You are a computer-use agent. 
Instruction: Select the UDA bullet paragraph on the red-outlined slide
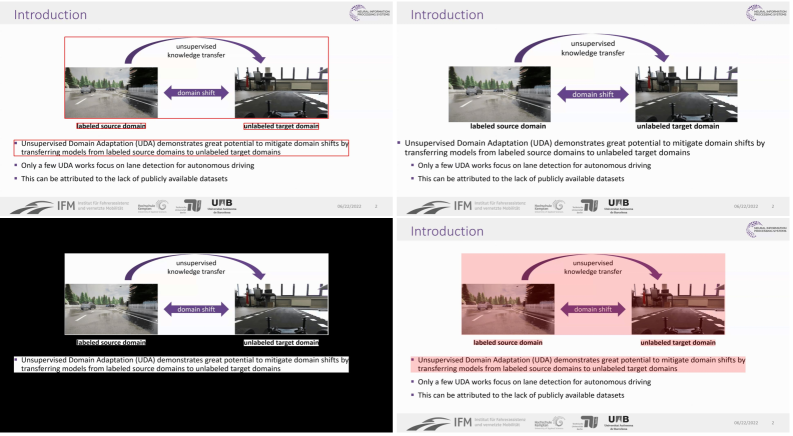[182, 148]
